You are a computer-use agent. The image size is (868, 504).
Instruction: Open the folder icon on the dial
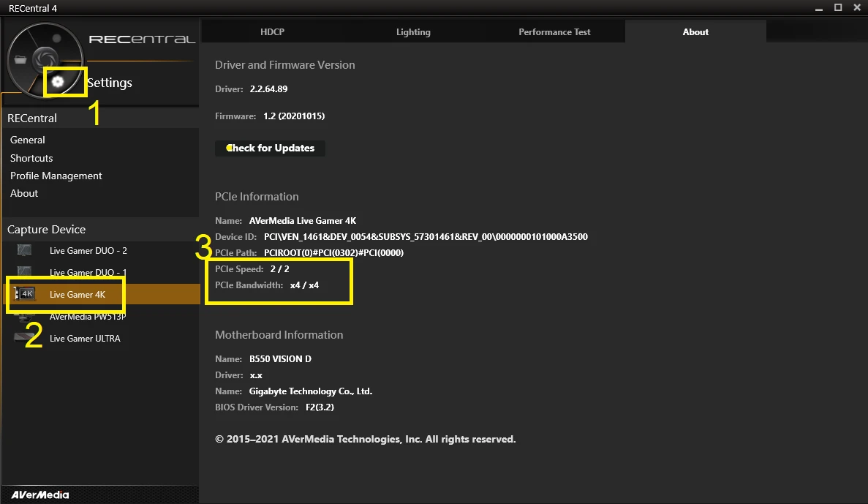tap(21, 60)
